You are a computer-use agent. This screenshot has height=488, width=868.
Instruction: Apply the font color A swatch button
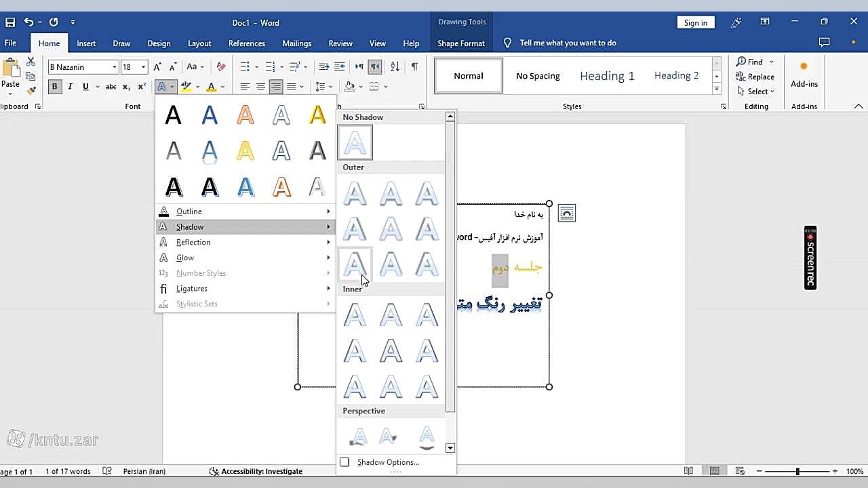tap(211, 87)
